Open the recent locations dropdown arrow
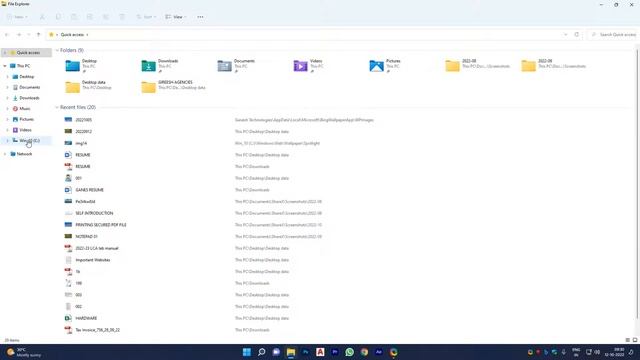This screenshot has width=640, height=360. tap(29, 35)
